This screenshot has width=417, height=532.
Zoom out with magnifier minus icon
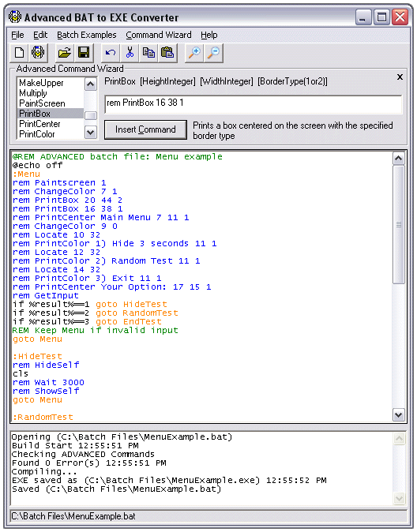(213, 53)
